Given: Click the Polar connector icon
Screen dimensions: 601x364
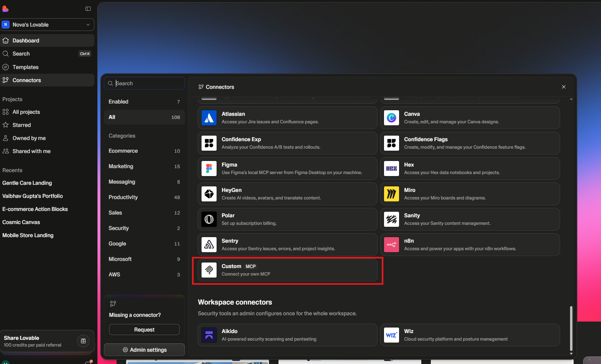Looking at the screenshot, I should [209, 219].
